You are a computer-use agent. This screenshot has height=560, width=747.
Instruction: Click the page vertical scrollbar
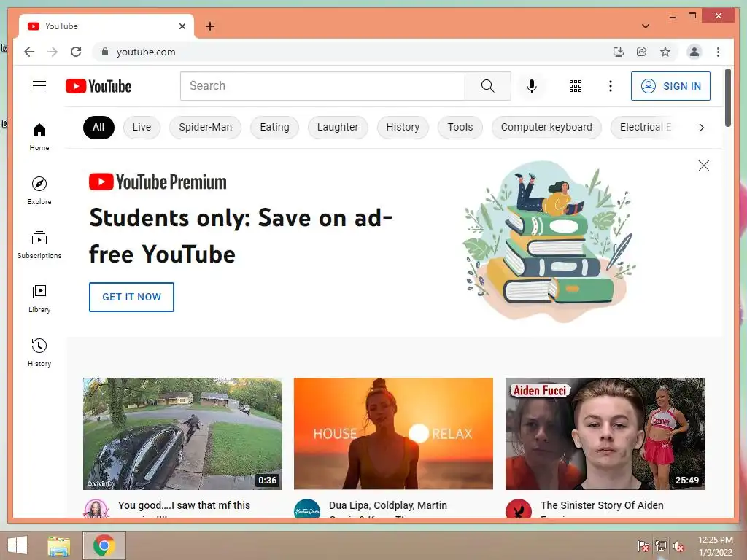click(727, 98)
